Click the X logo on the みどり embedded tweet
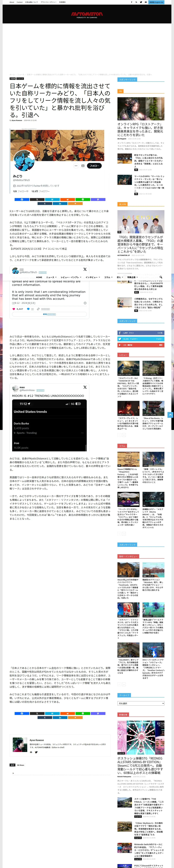 point(85,269)
